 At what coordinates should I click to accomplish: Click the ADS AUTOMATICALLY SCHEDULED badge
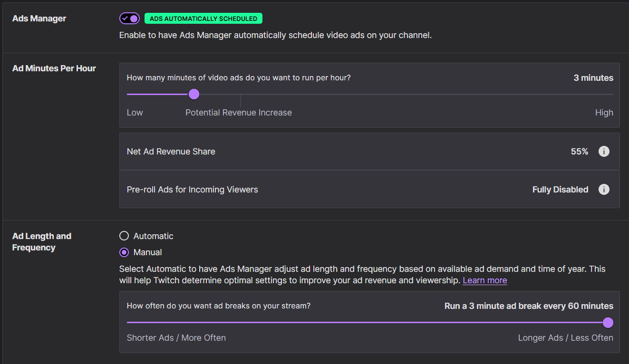[203, 19]
